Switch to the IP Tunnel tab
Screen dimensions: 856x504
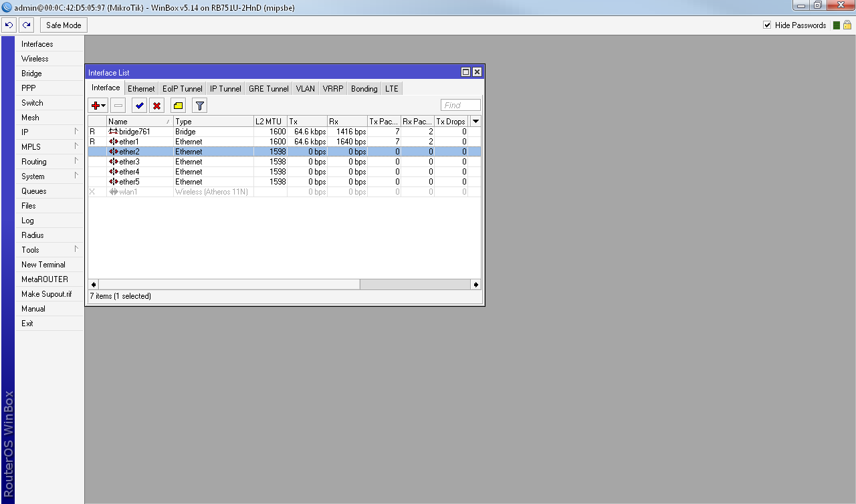pos(225,88)
